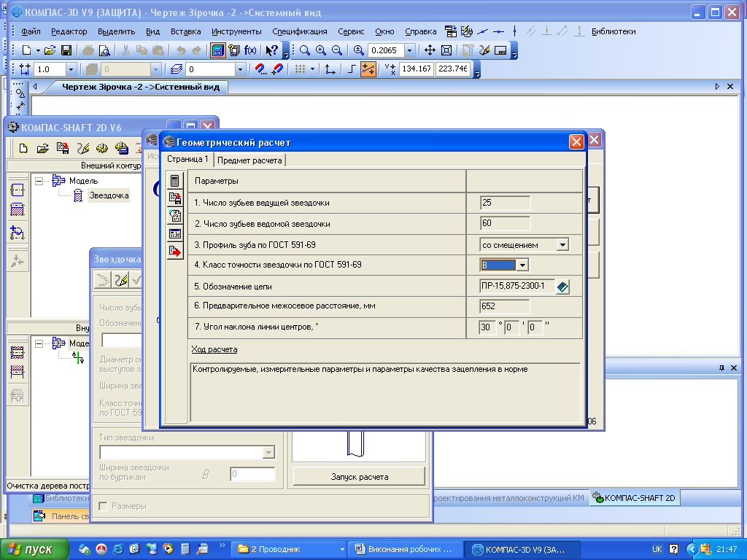Click the inner hatched bore step icon

click(x=18, y=352)
